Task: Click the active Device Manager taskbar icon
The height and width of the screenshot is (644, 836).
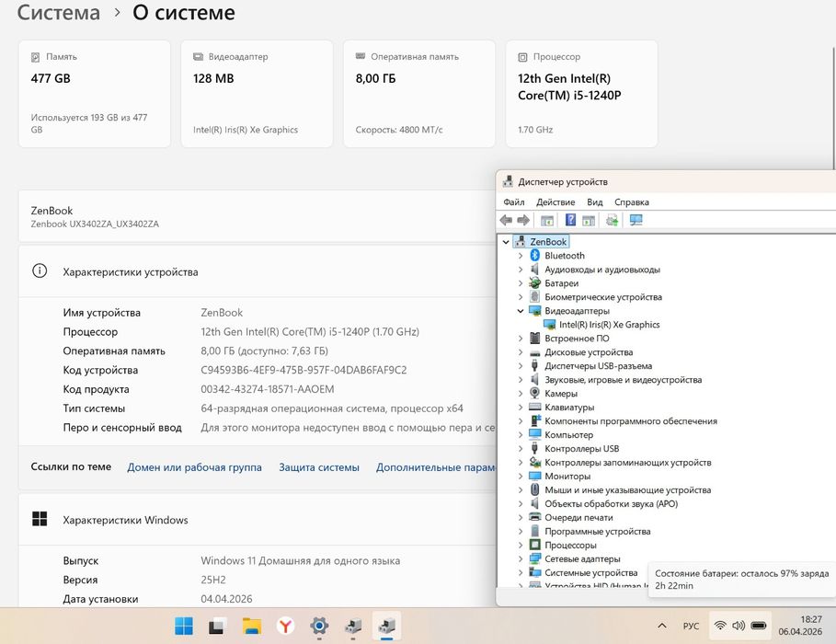Action: [386, 626]
